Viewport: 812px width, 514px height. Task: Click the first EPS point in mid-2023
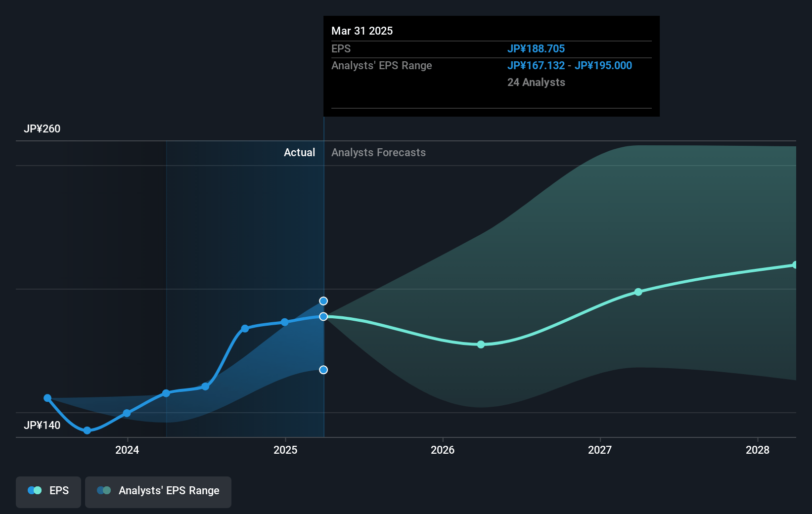(47, 398)
